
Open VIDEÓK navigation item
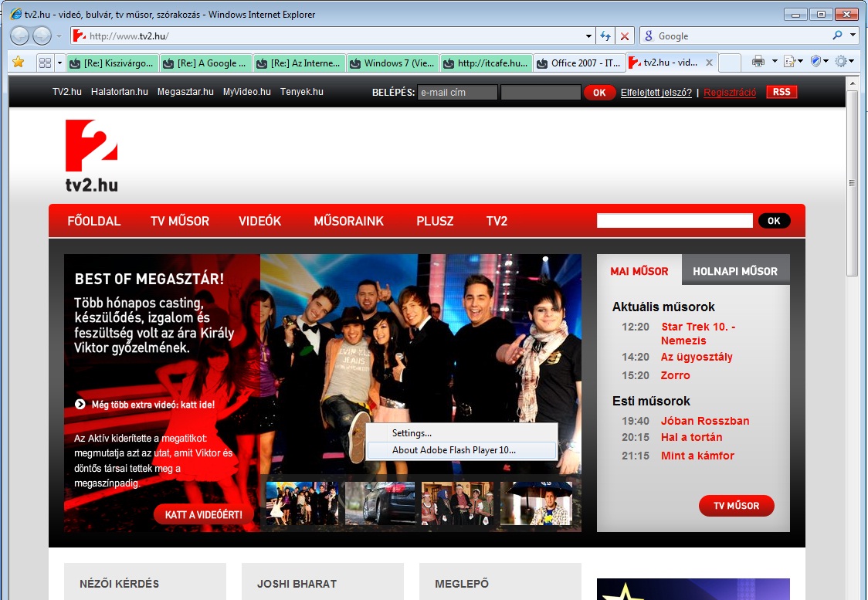point(259,221)
